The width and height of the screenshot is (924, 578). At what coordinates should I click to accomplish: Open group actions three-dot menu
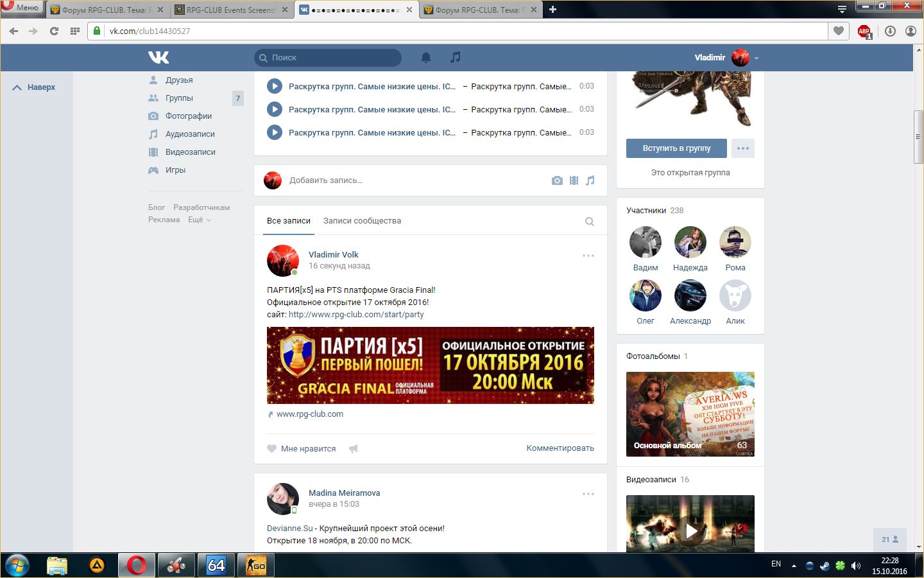click(x=742, y=148)
